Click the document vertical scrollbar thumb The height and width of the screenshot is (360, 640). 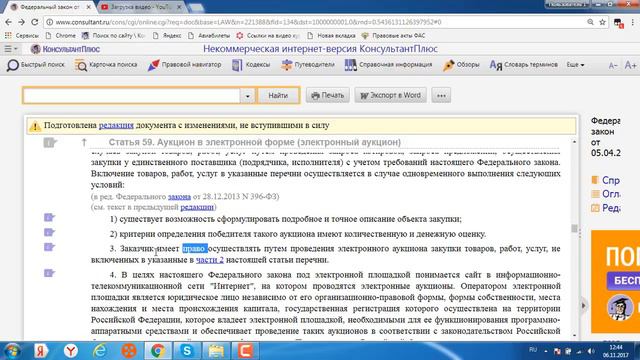[574, 228]
